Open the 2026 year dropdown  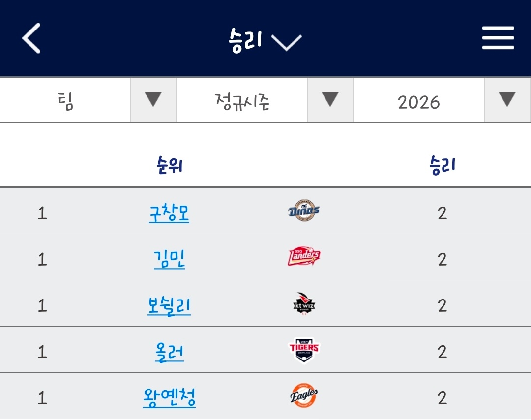click(x=506, y=99)
